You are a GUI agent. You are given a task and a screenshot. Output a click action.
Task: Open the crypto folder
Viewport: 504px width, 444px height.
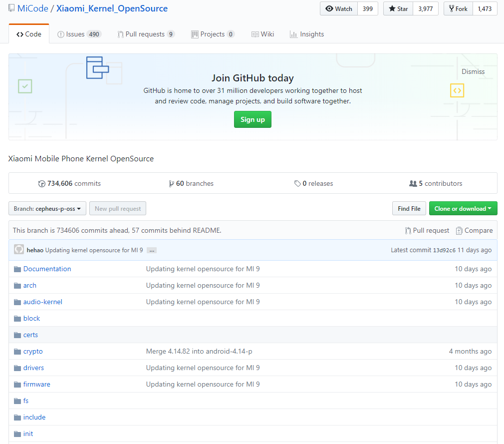point(33,351)
